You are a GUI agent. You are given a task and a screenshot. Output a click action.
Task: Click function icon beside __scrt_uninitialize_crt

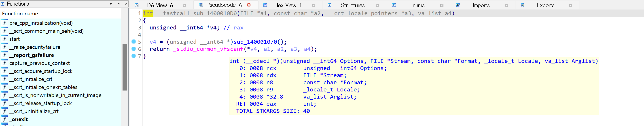coord(4,111)
